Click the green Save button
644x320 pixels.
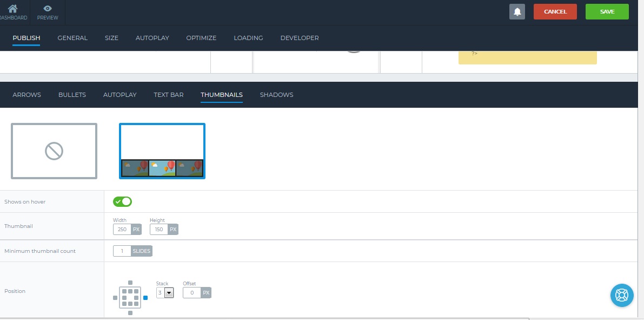click(x=607, y=11)
